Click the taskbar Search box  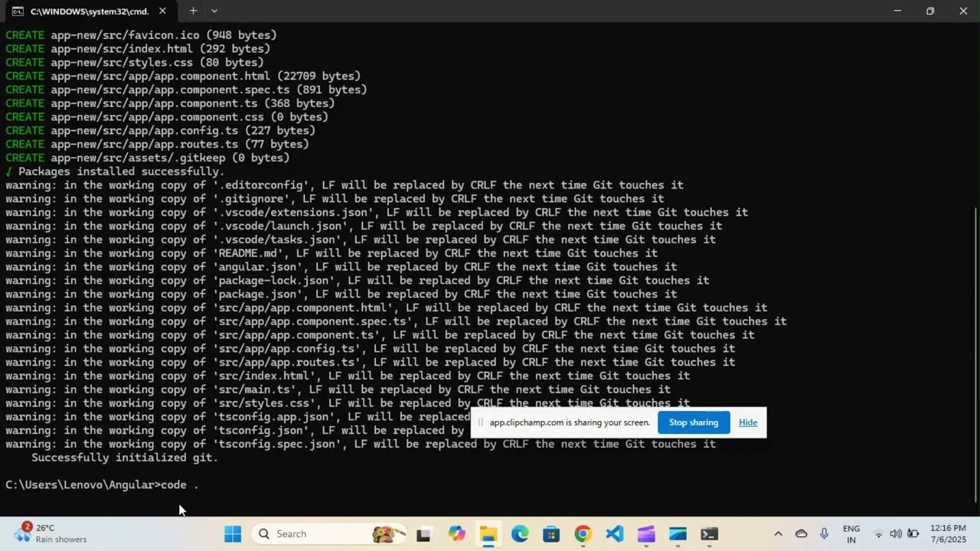(x=328, y=534)
